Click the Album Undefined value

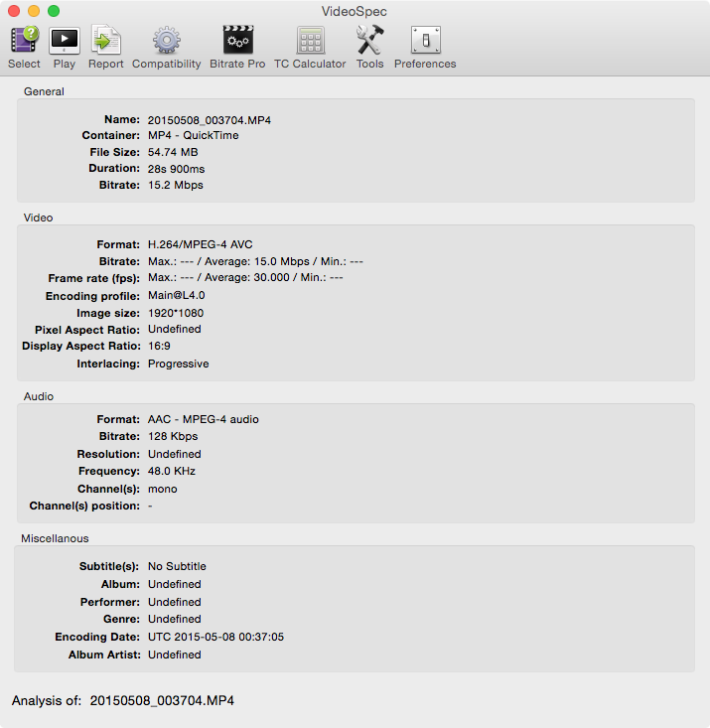pos(175,584)
